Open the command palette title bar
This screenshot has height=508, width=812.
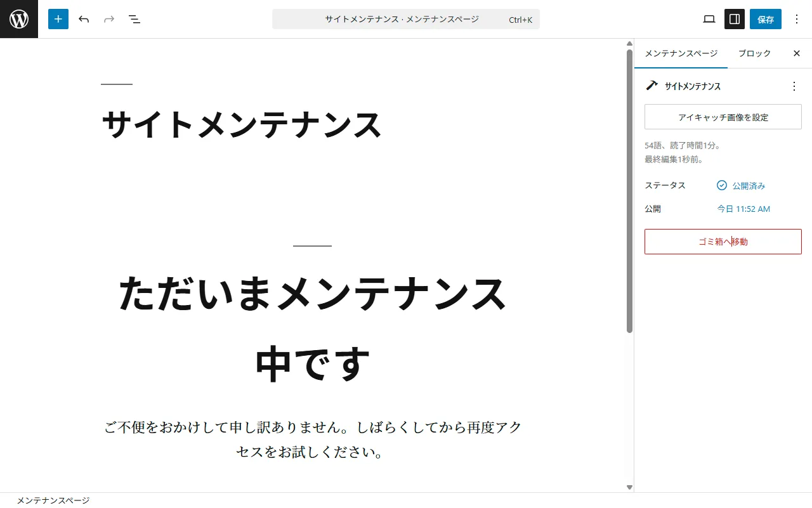pyautogui.click(x=406, y=19)
